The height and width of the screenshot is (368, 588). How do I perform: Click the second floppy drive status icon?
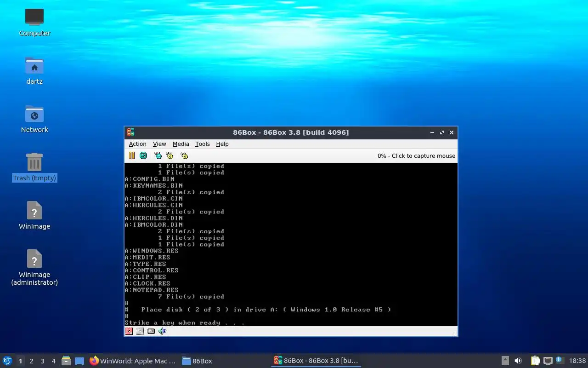(140, 331)
